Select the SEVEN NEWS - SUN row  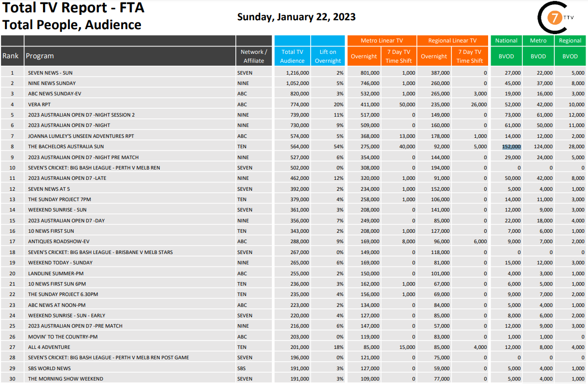[50, 73]
